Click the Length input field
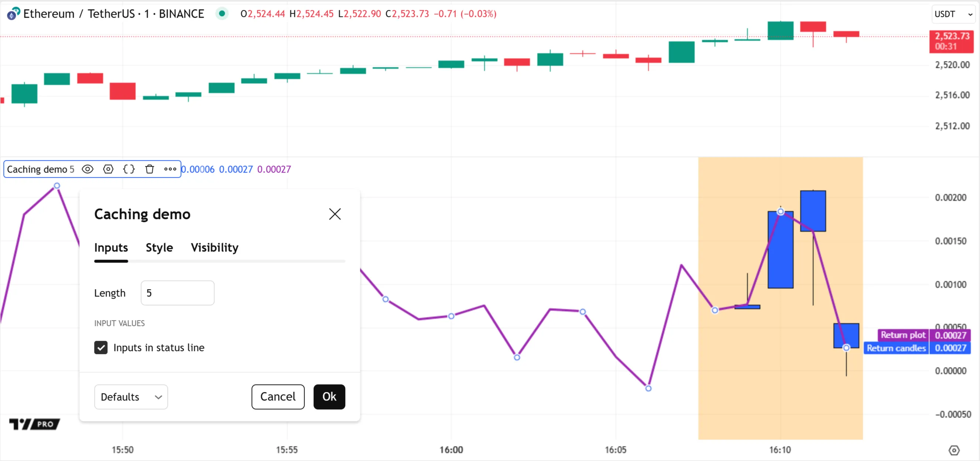The height and width of the screenshot is (461, 980). [x=177, y=293]
